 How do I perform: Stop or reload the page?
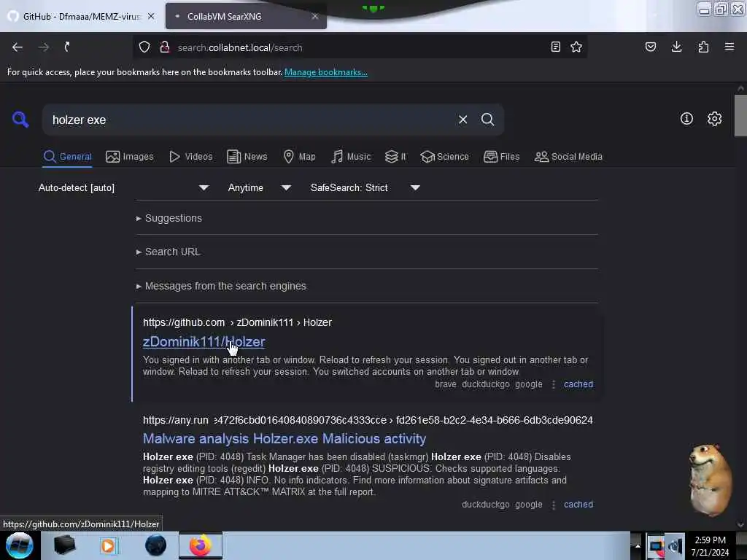tap(67, 47)
